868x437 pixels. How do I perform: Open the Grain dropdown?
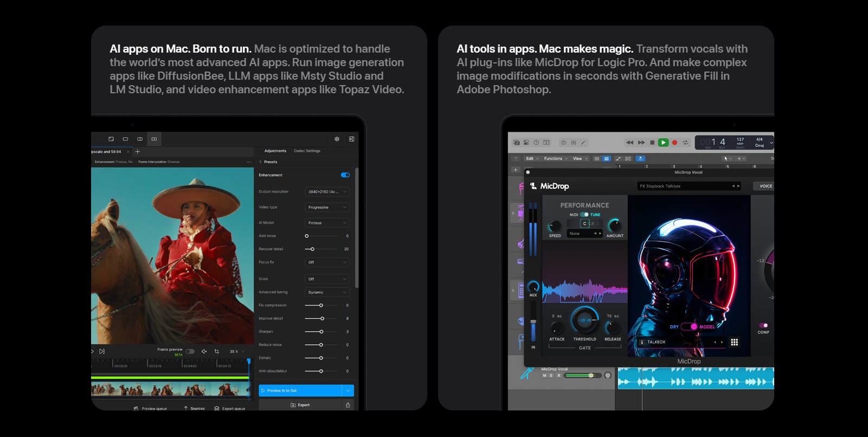click(x=327, y=279)
